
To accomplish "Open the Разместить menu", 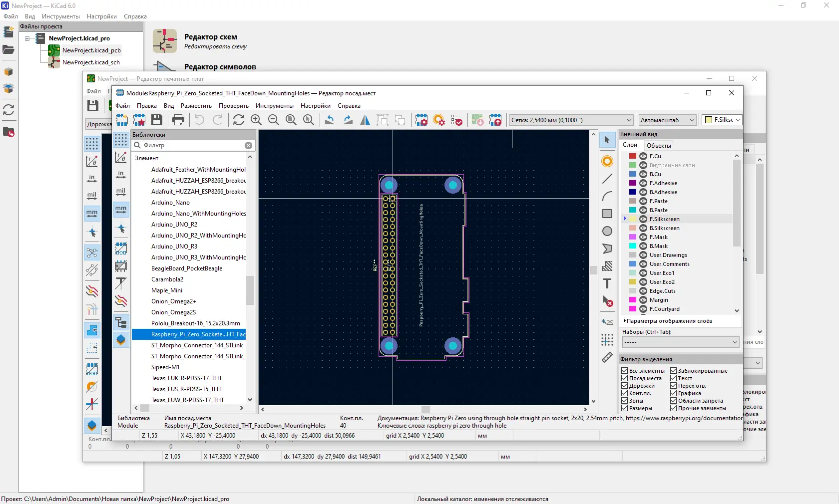I will point(196,106).
